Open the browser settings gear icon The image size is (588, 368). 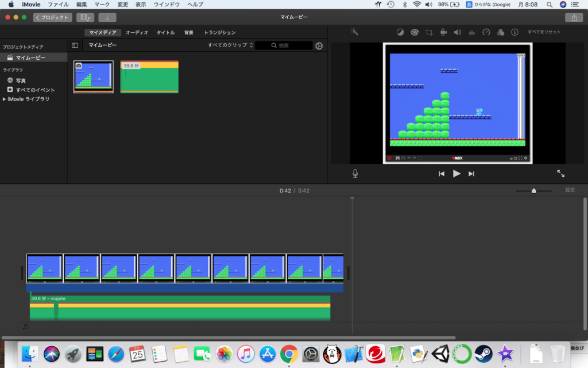click(x=319, y=46)
